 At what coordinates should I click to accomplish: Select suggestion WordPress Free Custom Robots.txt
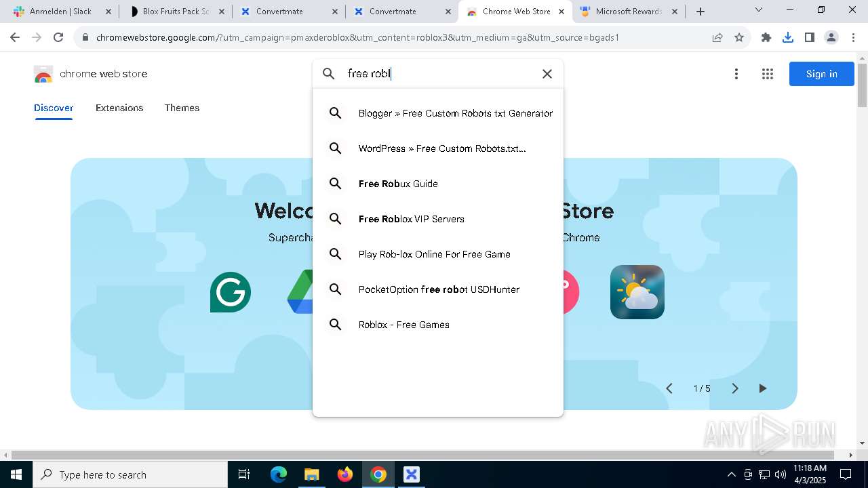click(438, 148)
